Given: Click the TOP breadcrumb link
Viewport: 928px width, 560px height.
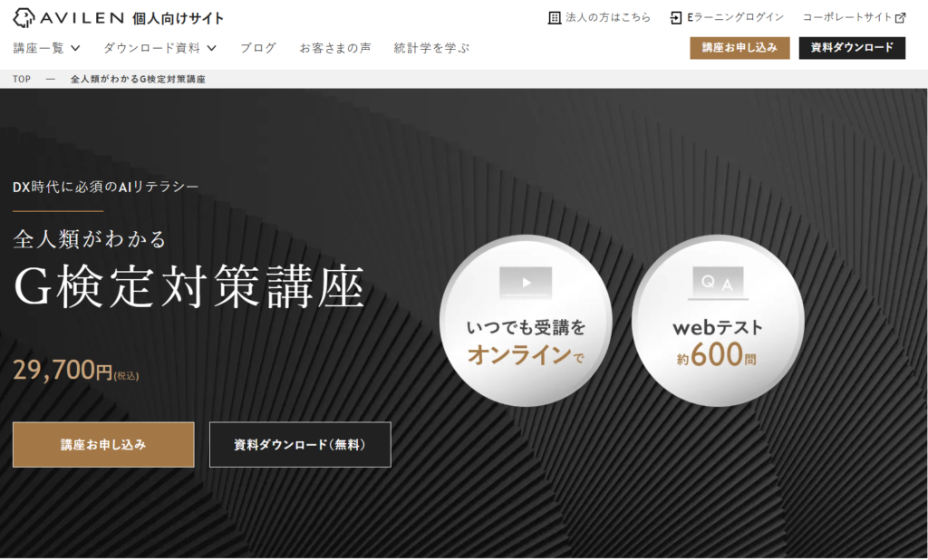Looking at the screenshot, I should coord(22,79).
